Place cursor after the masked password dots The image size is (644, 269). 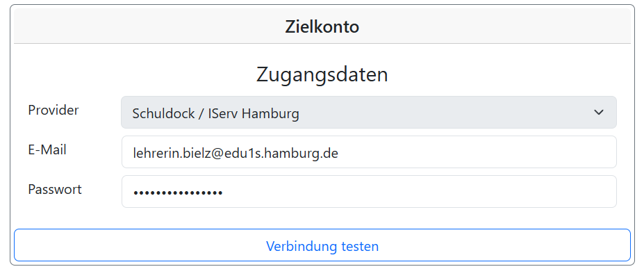[x=224, y=192]
